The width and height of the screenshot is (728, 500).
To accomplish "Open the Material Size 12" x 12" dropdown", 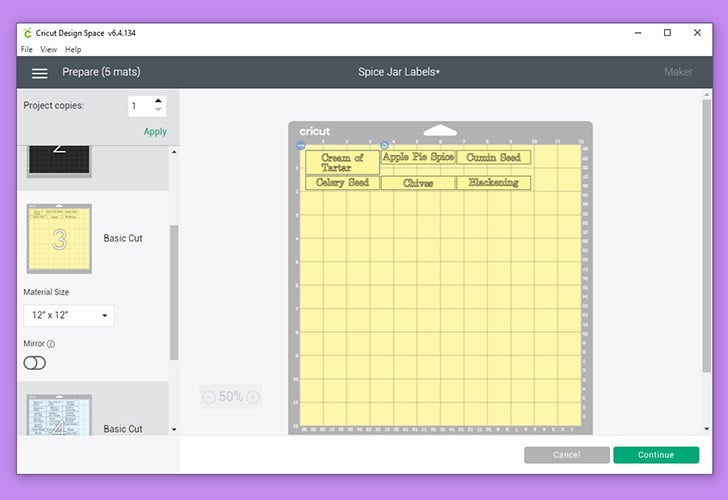I will click(x=69, y=315).
